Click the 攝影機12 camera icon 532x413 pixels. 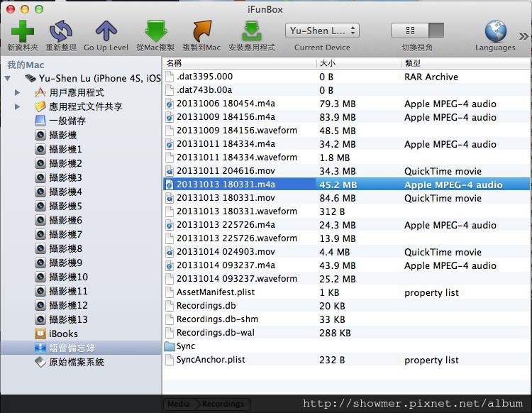pyautogui.click(x=40, y=305)
